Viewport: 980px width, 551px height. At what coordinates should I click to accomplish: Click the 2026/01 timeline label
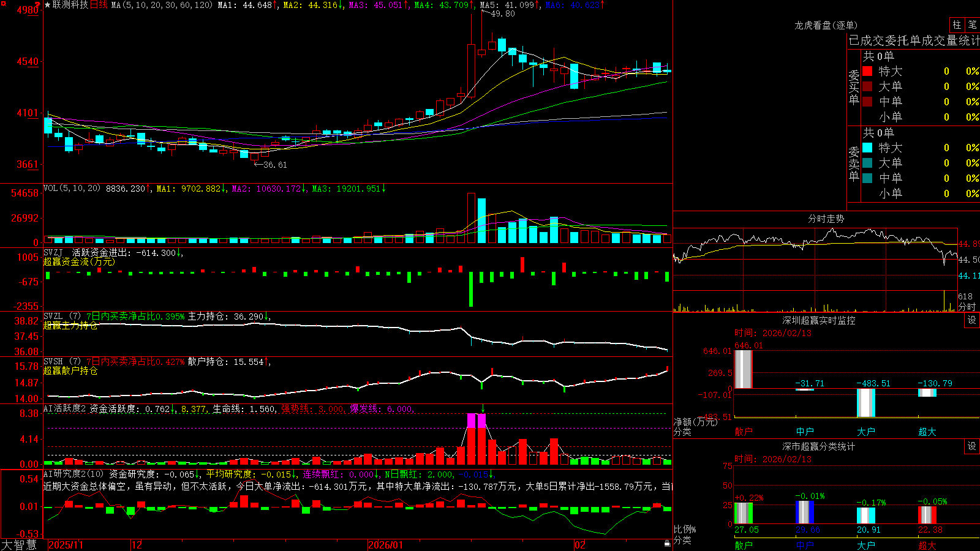pyautogui.click(x=385, y=545)
